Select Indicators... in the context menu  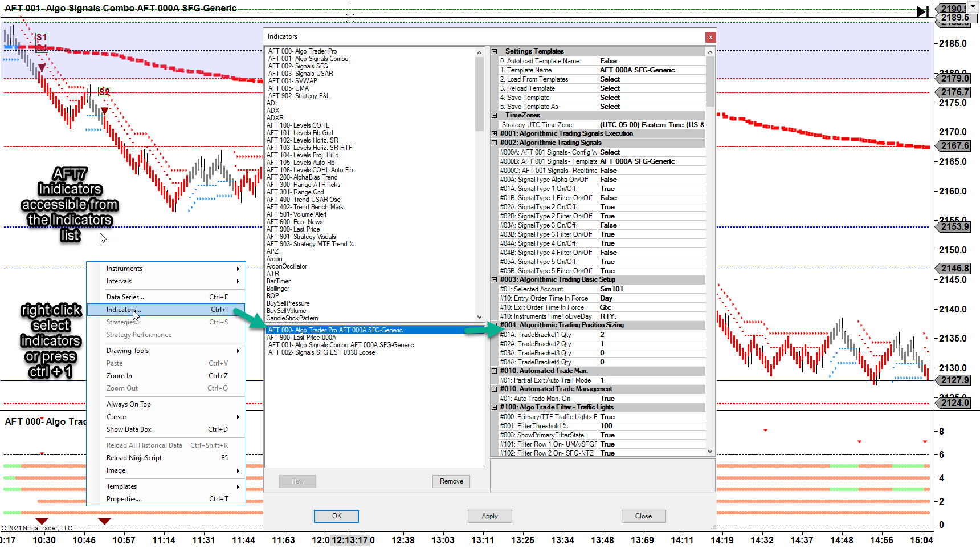pos(124,310)
